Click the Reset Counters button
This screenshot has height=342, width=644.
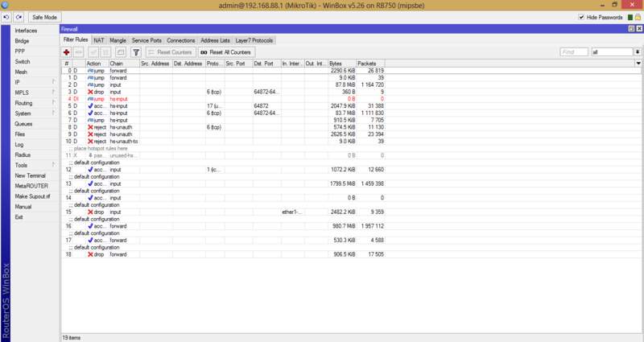coord(170,52)
